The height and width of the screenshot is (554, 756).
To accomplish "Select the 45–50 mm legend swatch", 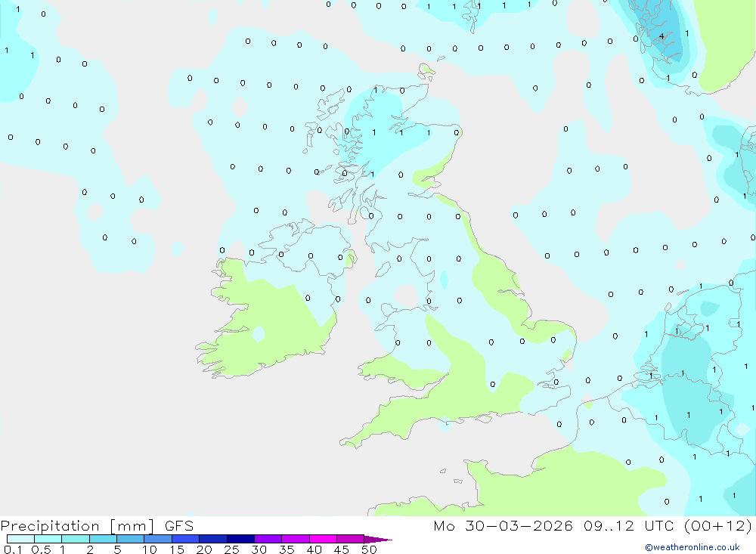I will (x=351, y=539).
